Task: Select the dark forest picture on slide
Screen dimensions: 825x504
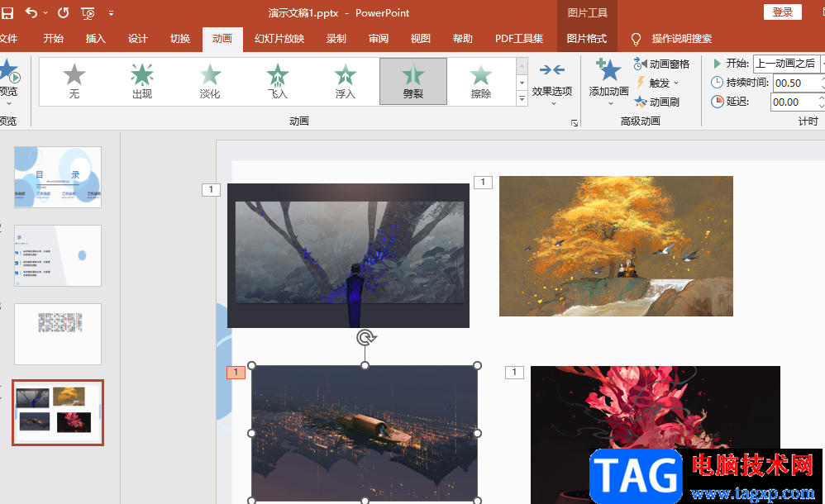Action: [348, 255]
